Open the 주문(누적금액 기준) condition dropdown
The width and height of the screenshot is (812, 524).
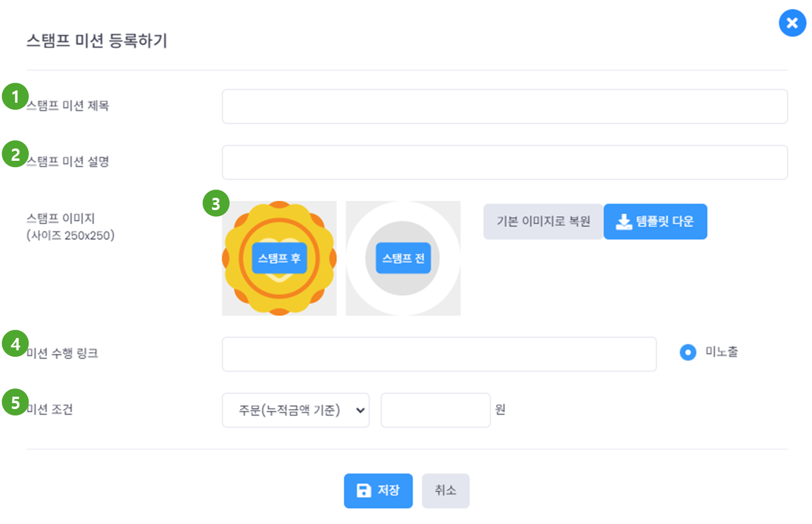(295, 410)
